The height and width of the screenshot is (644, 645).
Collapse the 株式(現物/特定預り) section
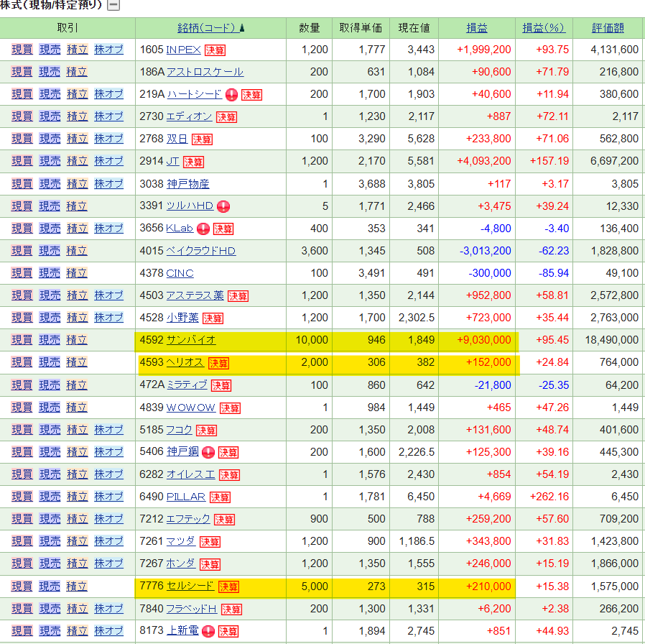coord(113,6)
